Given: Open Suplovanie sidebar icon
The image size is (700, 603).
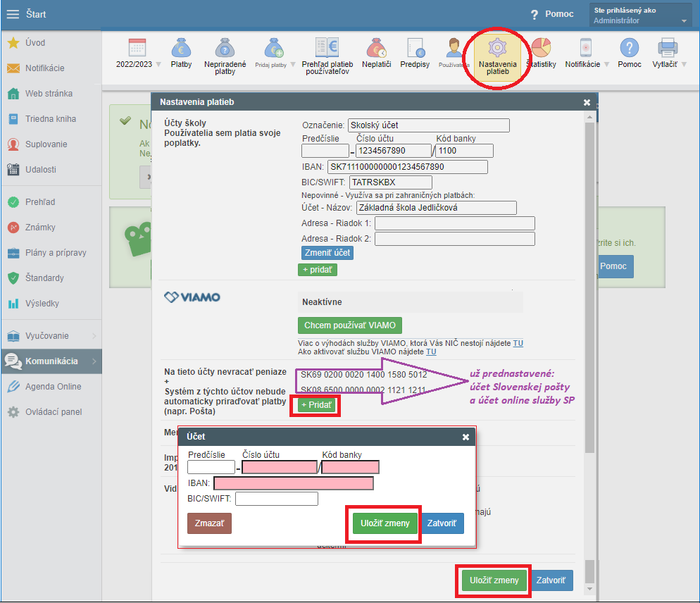Looking at the screenshot, I should [13, 144].
